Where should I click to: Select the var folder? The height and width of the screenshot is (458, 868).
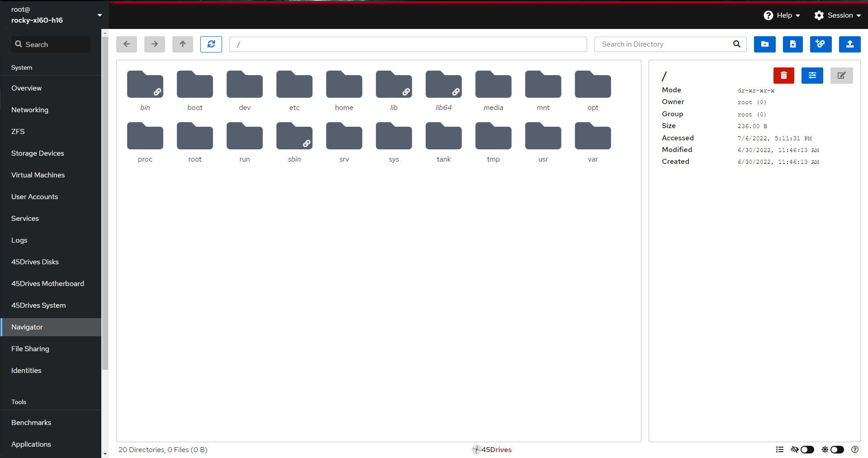[593, 142]
